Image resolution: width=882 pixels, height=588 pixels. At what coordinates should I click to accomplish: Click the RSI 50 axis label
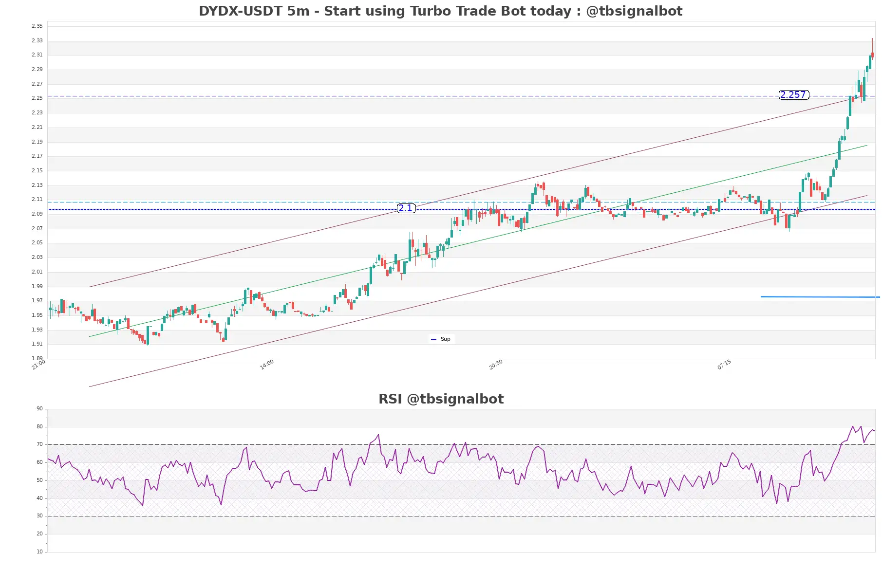(39, 480)
